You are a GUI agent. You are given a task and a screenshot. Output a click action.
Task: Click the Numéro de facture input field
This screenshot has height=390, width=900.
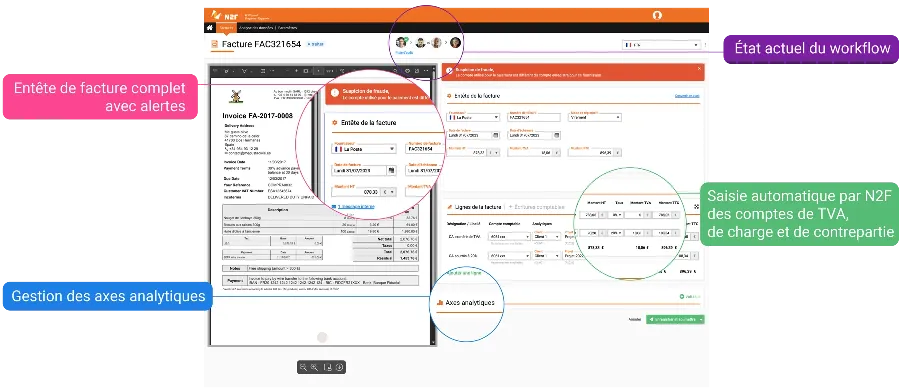pos(534,117)
